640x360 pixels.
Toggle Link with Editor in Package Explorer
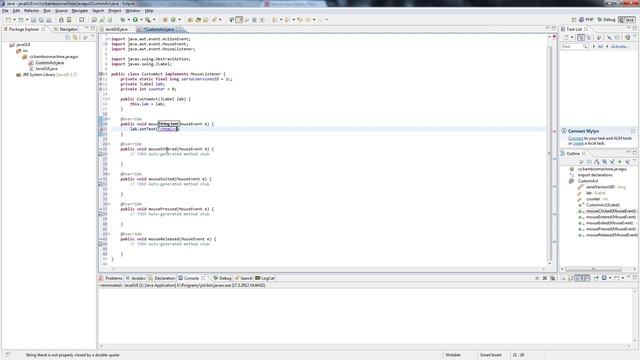click(76, 37)
